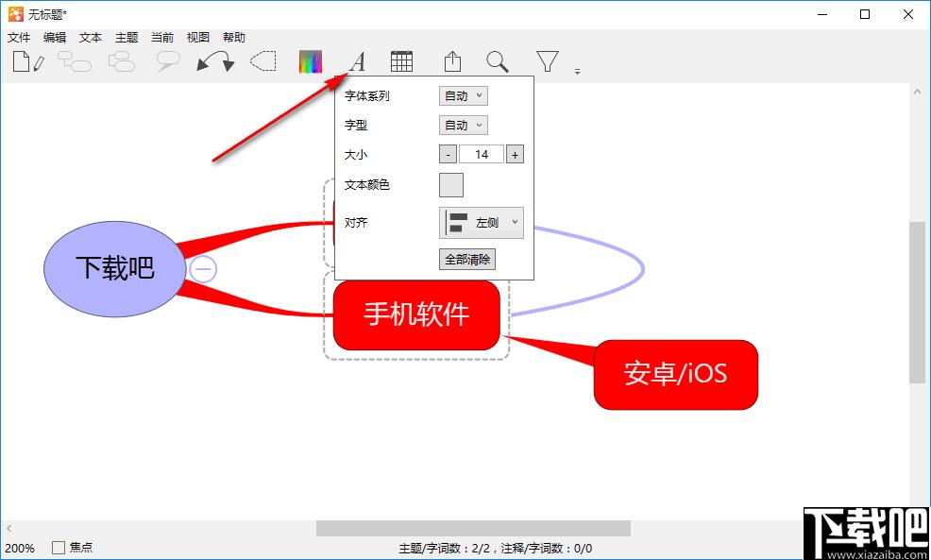Click the 200% zoom level text
Viewport: 931px width, 560px height.
[x=20, y=548]
